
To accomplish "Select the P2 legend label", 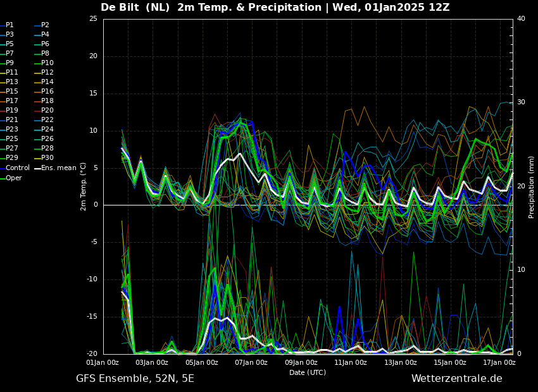I will point(45,25).
